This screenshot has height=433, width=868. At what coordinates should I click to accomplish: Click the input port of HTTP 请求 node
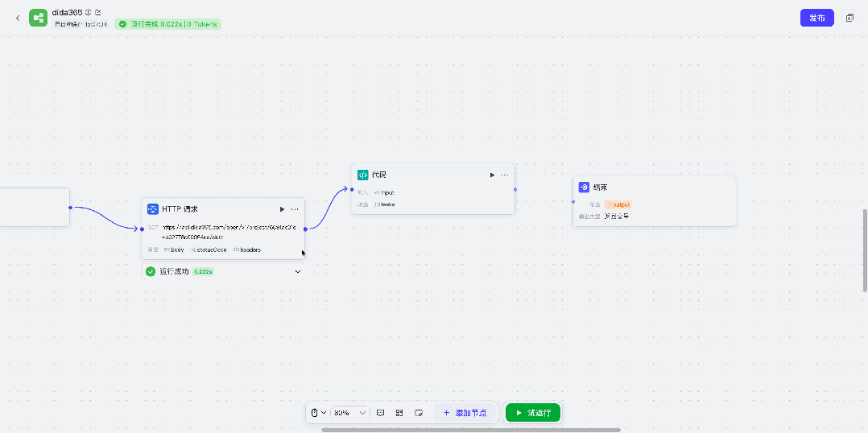[143, 229]
